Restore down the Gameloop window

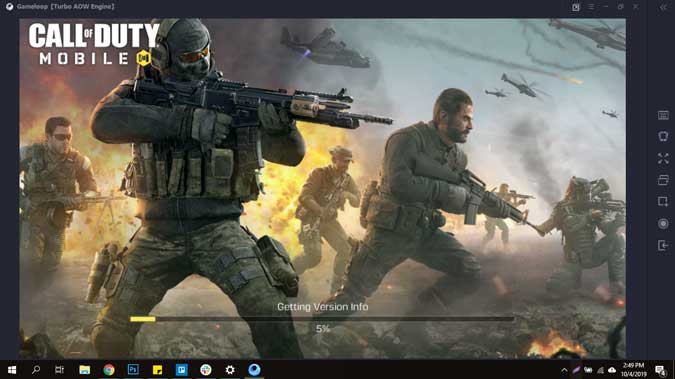621,7
